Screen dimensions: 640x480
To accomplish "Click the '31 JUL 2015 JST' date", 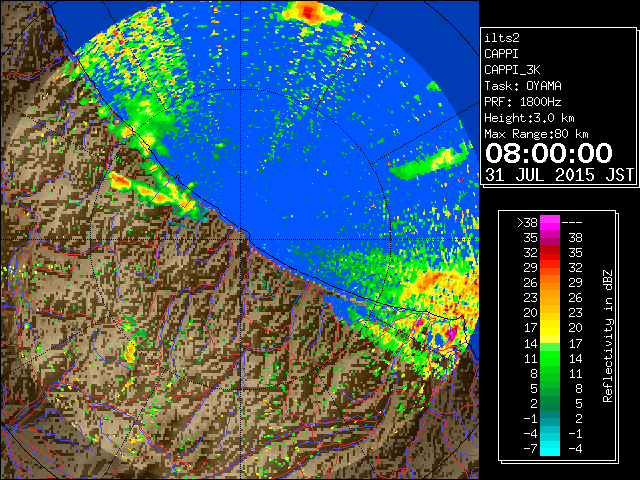I will click(x=559, y=175).
